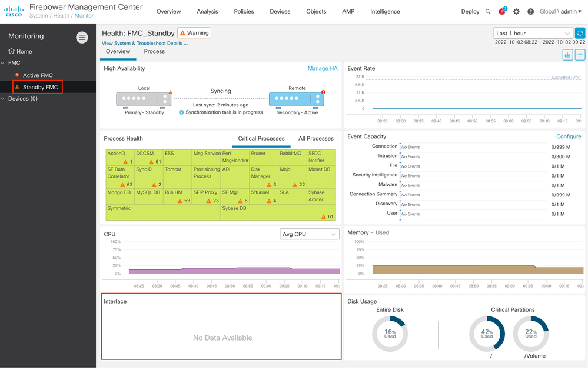This screenshot has height=370, width=588.
Task: Click warning icon in SFIP Proxy tile
Action: [x=208, y=201]
